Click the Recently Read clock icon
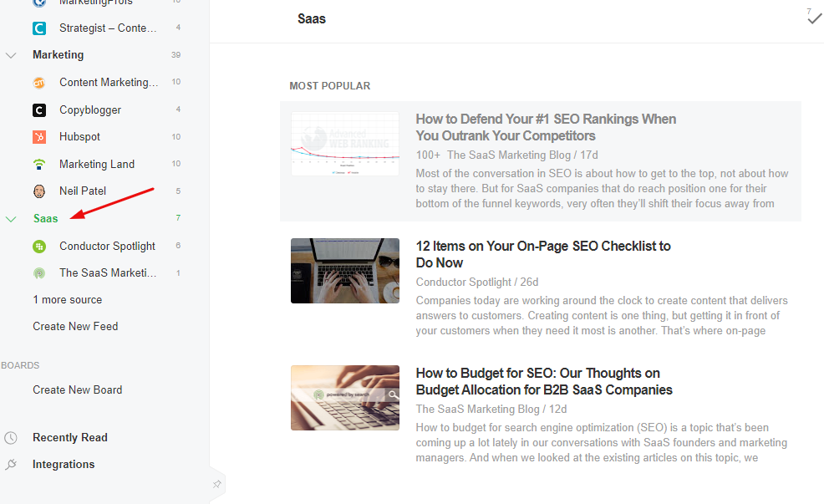 [x=11, y=438]
